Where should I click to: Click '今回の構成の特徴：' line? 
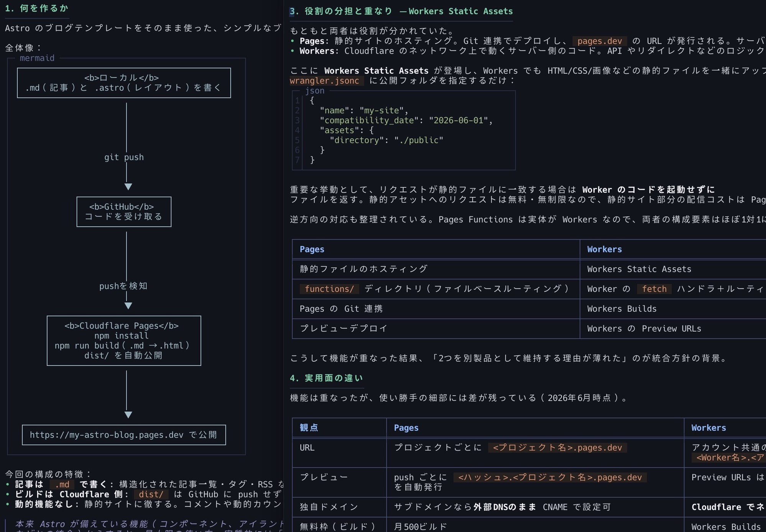click(49, 475)
